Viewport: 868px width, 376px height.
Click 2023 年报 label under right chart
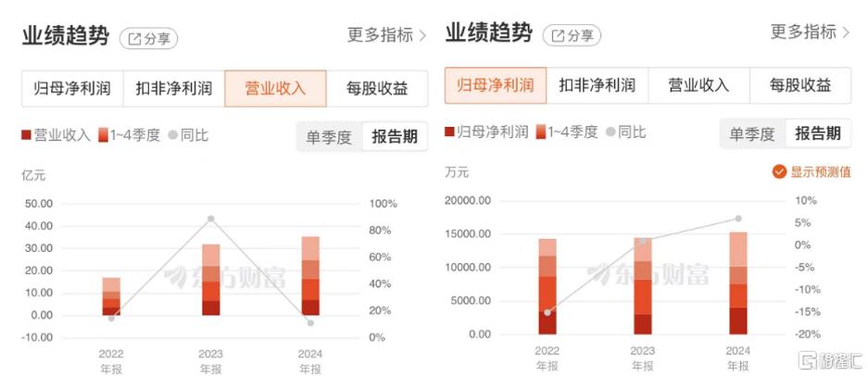coord(643,358)
